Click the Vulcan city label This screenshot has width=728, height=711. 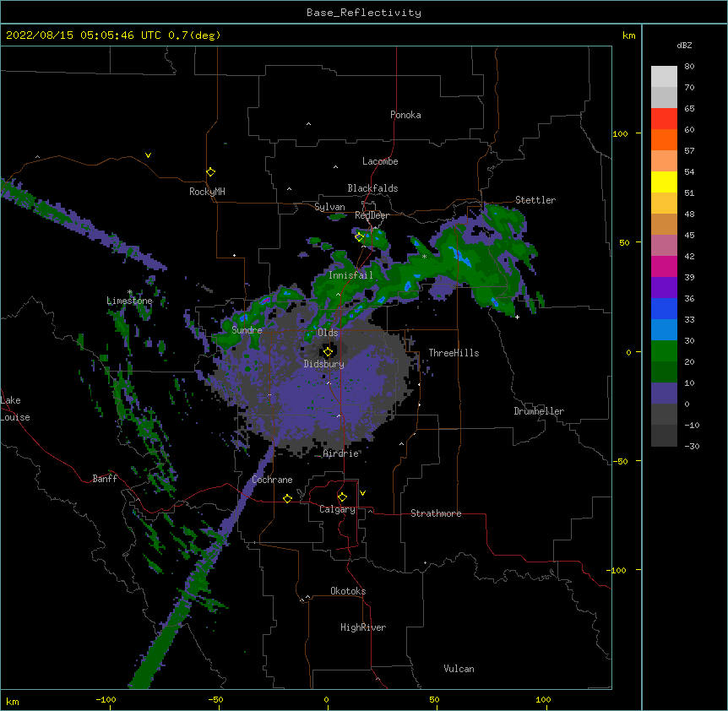459,669
